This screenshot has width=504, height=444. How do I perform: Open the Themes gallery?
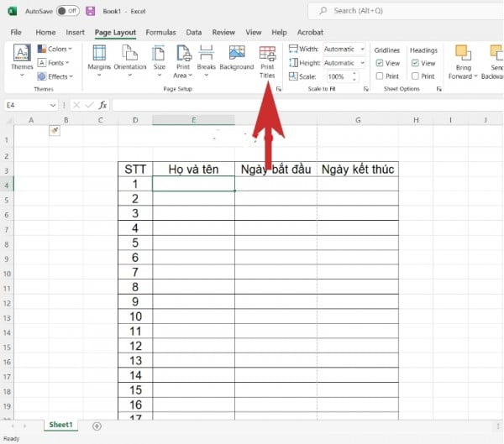point(22,60)
